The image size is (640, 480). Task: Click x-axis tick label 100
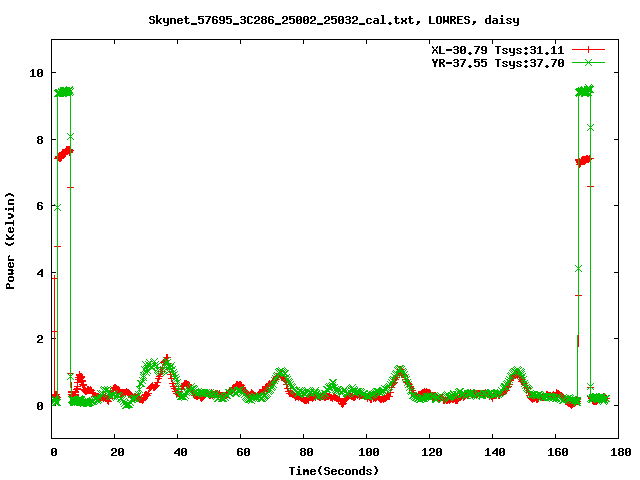click(369, 452)
